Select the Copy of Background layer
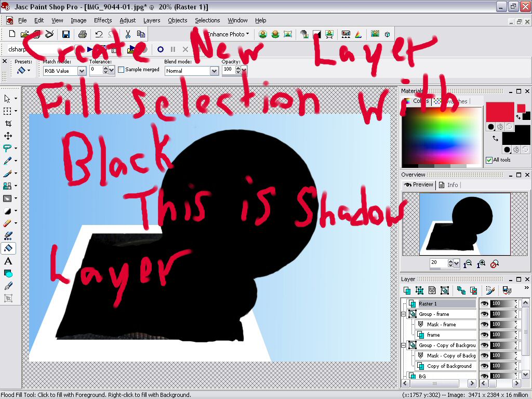 tap(449, 366)
